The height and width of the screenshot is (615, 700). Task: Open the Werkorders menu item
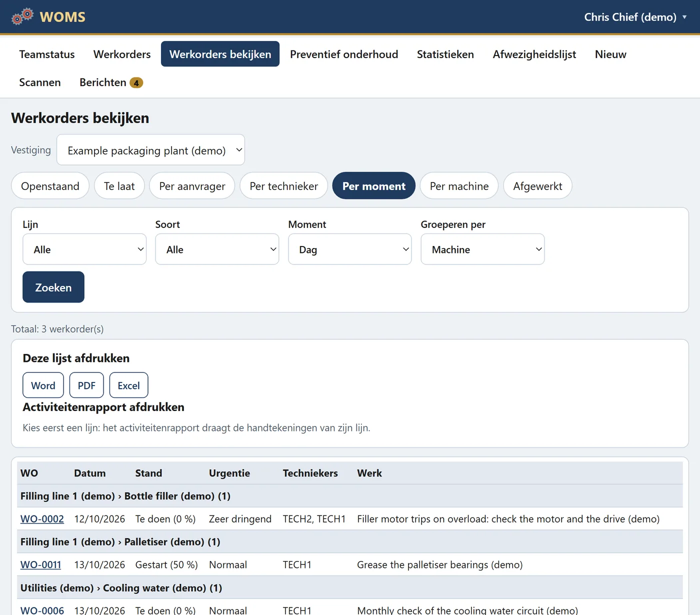coord(122,54)
